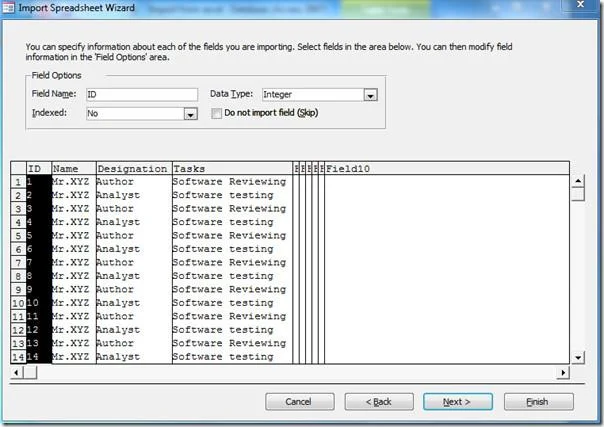Select the Field10 column header
Screen dimensions: 604x427
pyautogui.click(x=447, y=169)
